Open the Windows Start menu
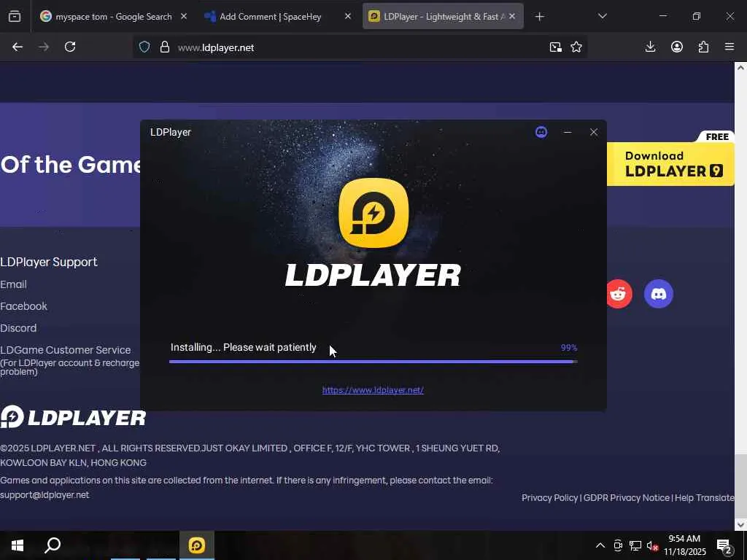 click(x=18, y=545)
